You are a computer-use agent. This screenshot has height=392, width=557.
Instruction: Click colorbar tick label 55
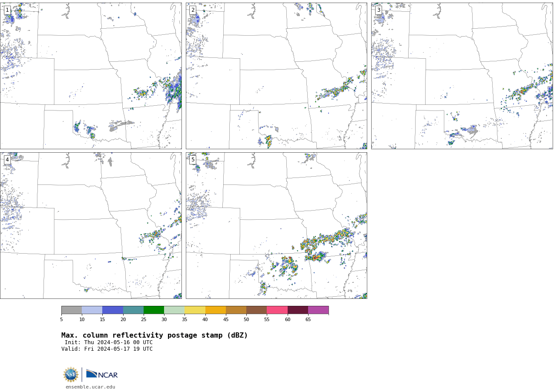[x=267, y=320]
